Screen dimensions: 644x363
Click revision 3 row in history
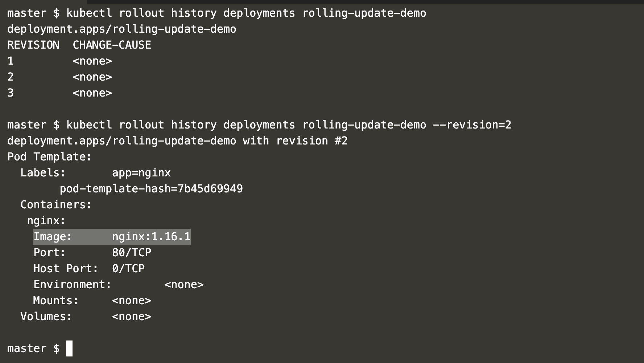click(59, 93)
